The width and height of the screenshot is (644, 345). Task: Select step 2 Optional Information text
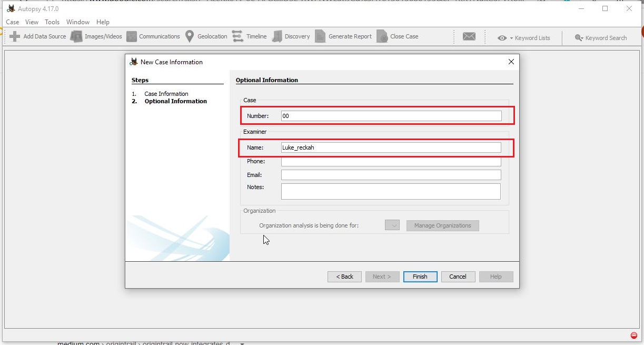[x=176, y=101]
